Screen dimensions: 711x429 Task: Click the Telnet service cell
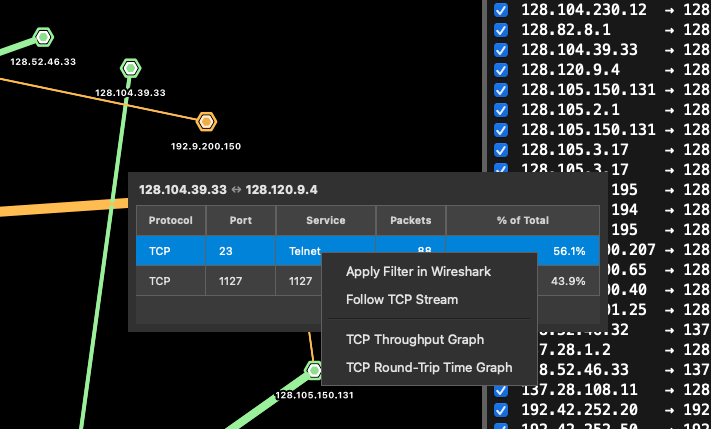(x=305, y=251)
